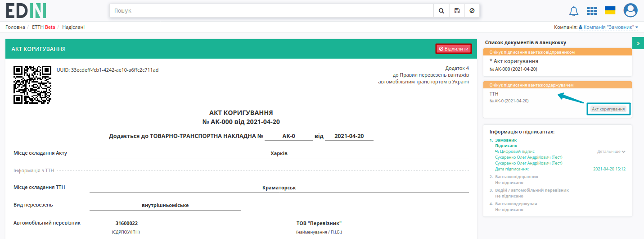Collapse the side panel with double-chevron
This screenshot has width=644, height=239.
638,43
